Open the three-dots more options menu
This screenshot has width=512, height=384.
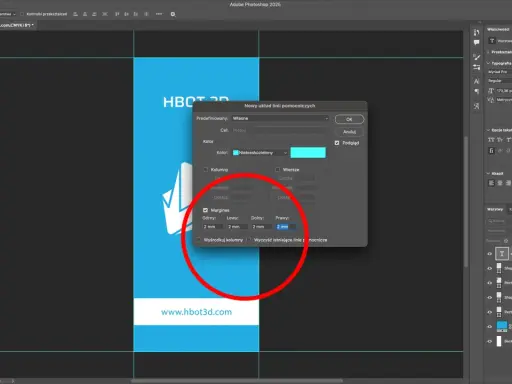coord(159,14)
